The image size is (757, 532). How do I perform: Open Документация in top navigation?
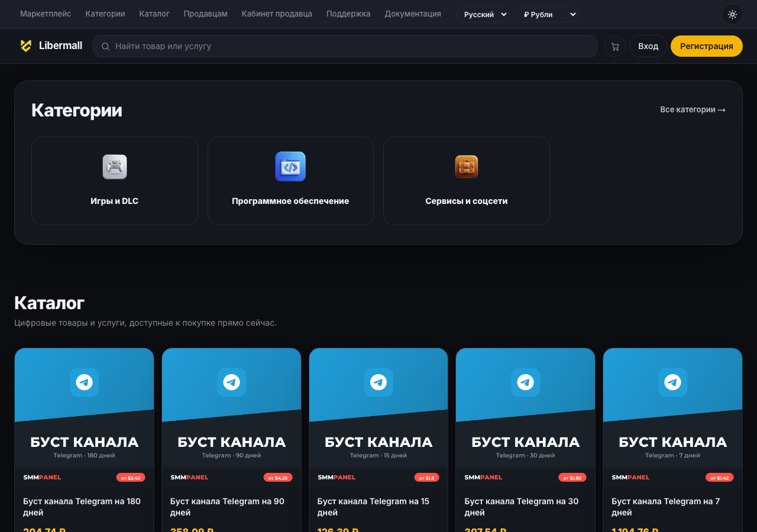point(413,14)
